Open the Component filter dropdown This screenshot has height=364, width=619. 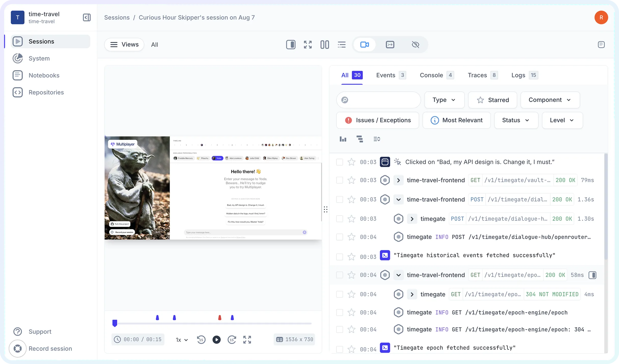550,100
